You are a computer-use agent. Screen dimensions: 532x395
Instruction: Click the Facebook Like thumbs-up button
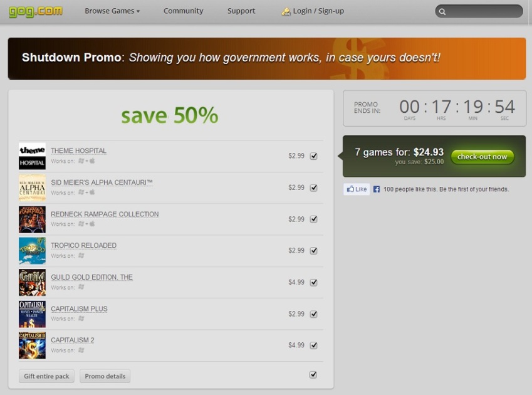357,189
